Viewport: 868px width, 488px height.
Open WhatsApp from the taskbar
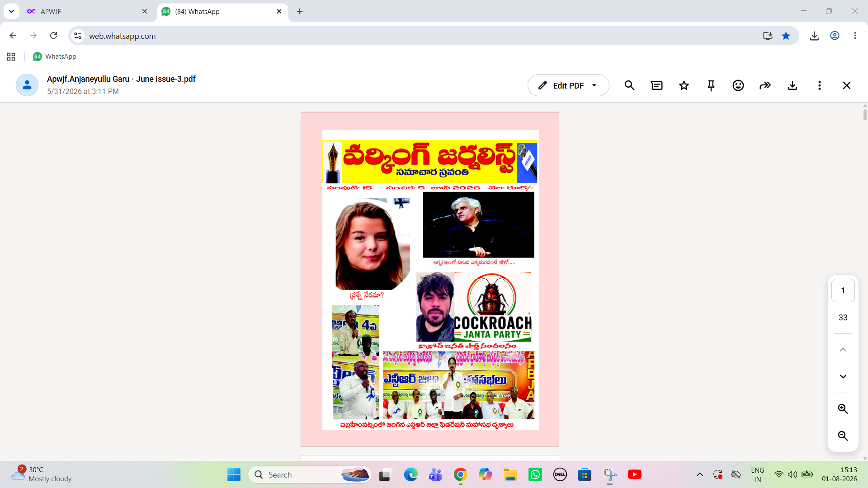click(535, 474)
